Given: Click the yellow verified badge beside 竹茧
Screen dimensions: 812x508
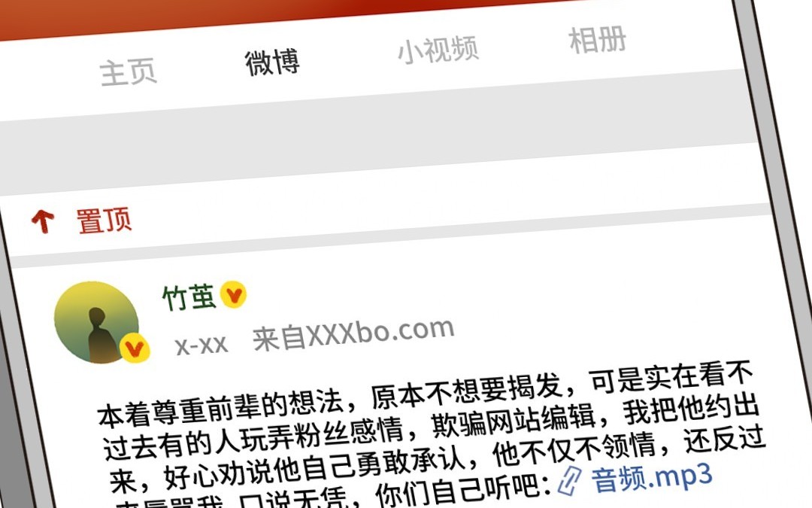Looking at the screenshot, I should pos(234,295).
